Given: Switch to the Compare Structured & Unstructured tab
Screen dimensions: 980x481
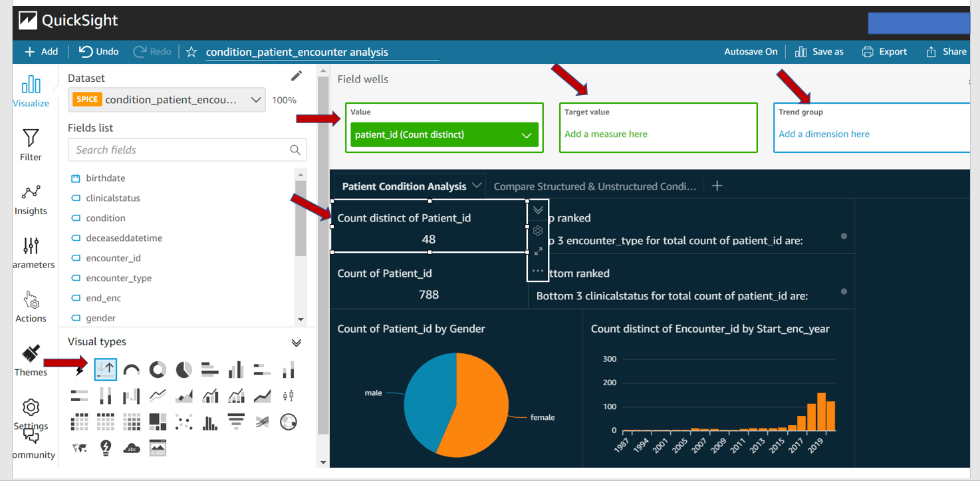Looking at the screenshot, I should click(x=595, y=186).
